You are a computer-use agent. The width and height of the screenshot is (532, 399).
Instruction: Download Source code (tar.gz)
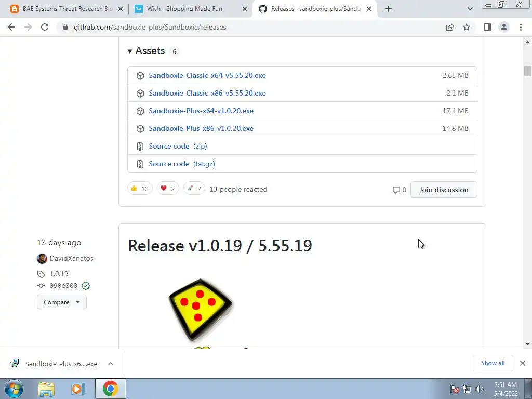tap(181, 164)
